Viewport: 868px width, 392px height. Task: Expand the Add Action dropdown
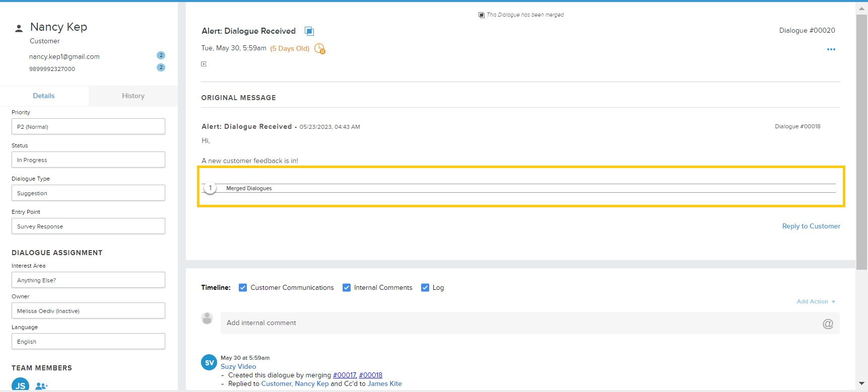click(816, 301)
